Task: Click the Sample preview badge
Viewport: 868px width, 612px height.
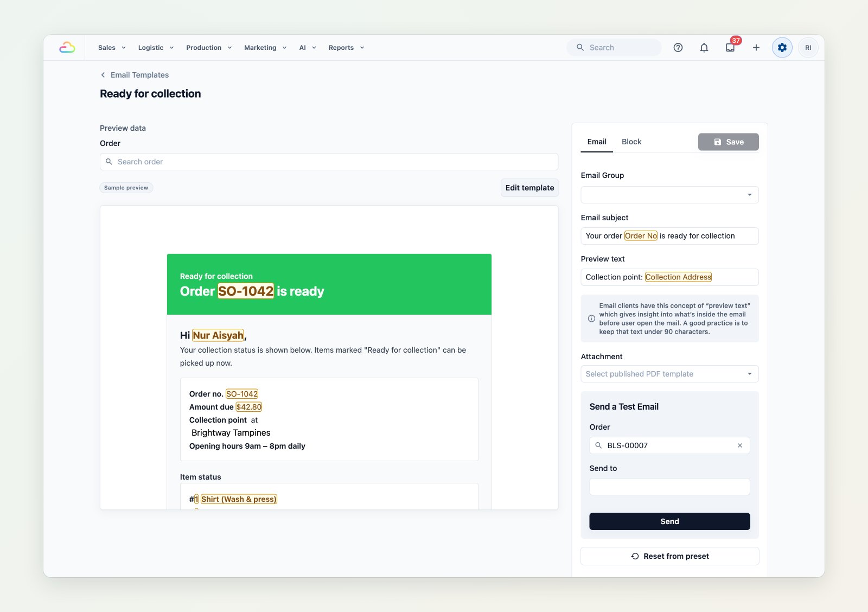Action: click(x=126, y=188)
